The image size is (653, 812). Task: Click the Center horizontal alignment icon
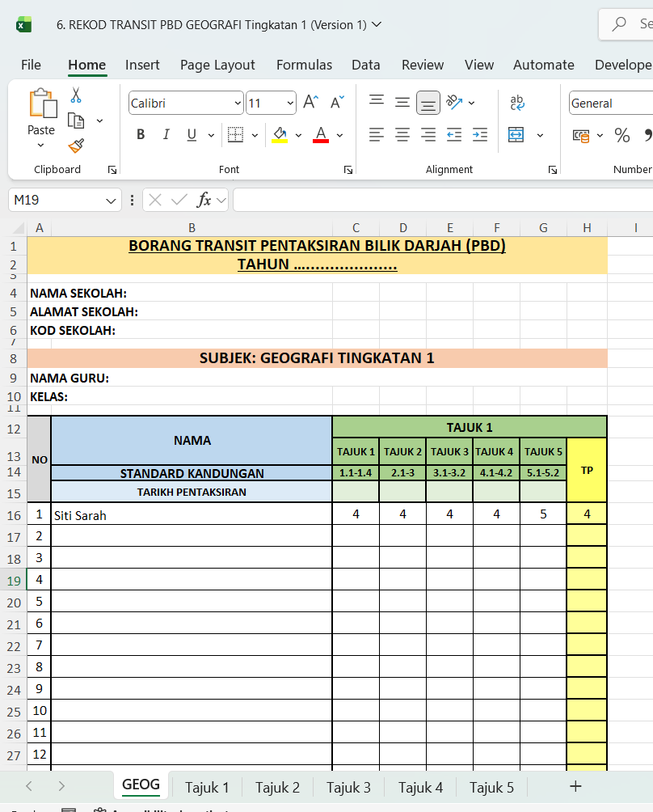coord(402,135)
